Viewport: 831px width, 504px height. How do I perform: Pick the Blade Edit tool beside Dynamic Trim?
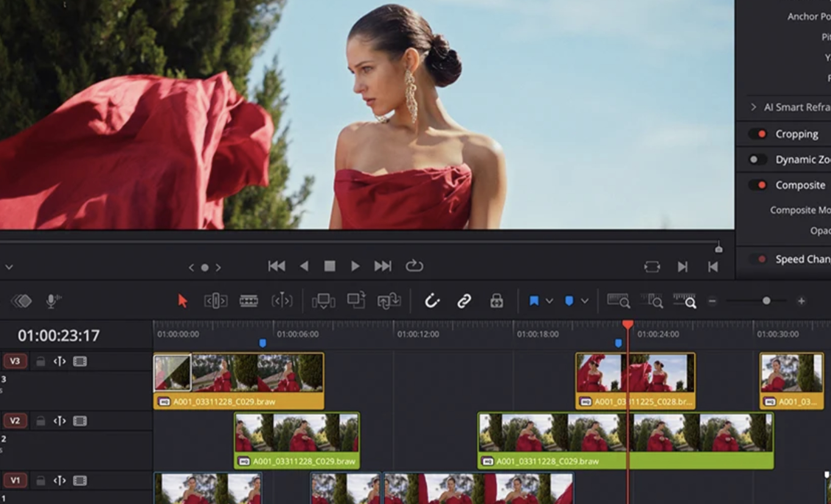tap(282, 301)
